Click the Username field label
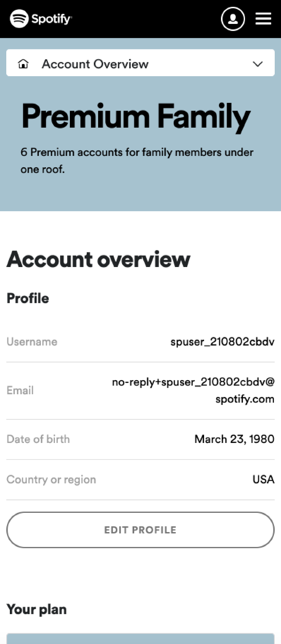The image size is (281, 644). click(32, 342)
